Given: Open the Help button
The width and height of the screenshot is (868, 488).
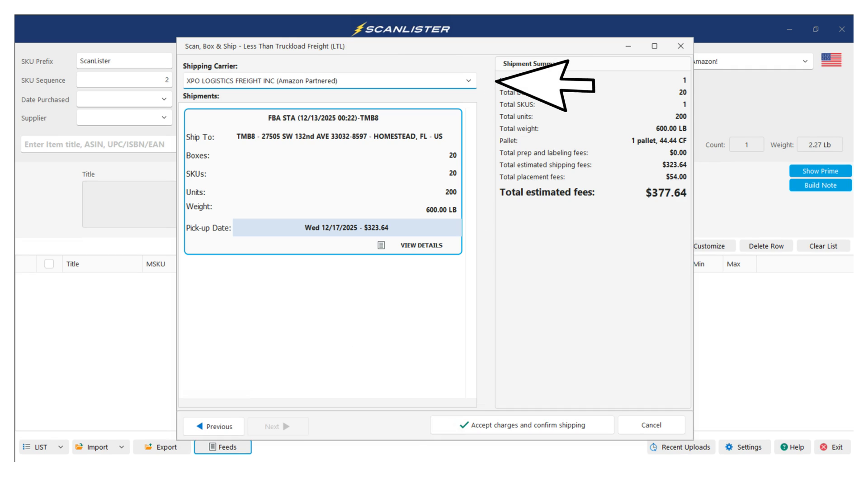Looking at the screenshot, I should point(792,447).
